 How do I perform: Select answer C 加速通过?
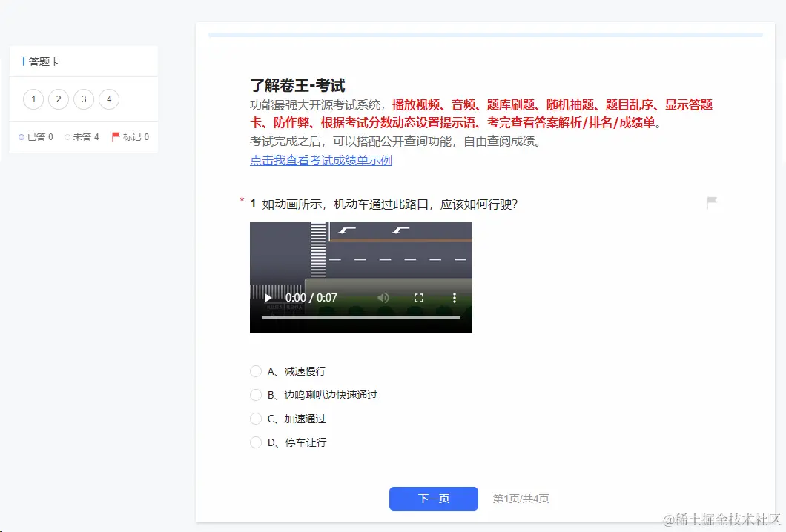(256, 418)
